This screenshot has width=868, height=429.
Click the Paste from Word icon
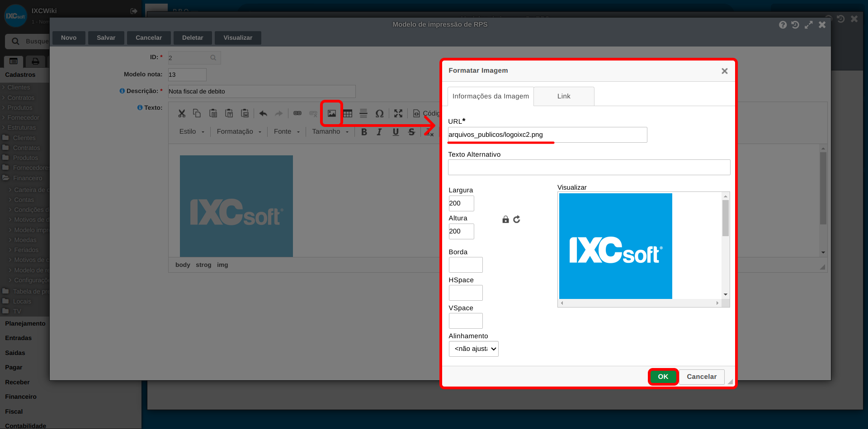click(x=245, y=113)
